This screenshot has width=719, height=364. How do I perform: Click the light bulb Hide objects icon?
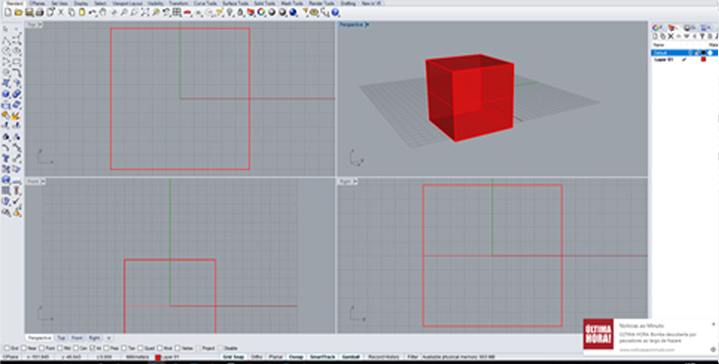[230, 12]
